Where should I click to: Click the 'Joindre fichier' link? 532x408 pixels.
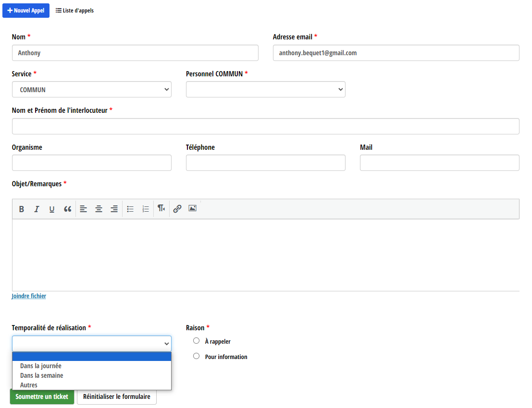tap(29, 296)
